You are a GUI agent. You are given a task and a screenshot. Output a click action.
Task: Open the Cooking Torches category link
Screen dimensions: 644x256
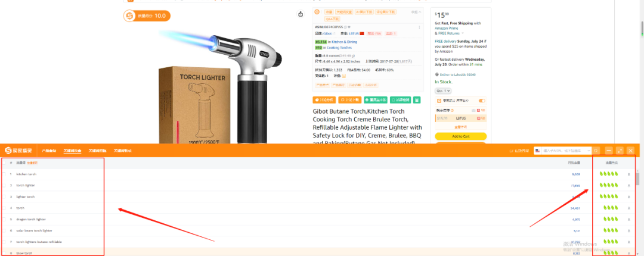(x=339, y=48)
